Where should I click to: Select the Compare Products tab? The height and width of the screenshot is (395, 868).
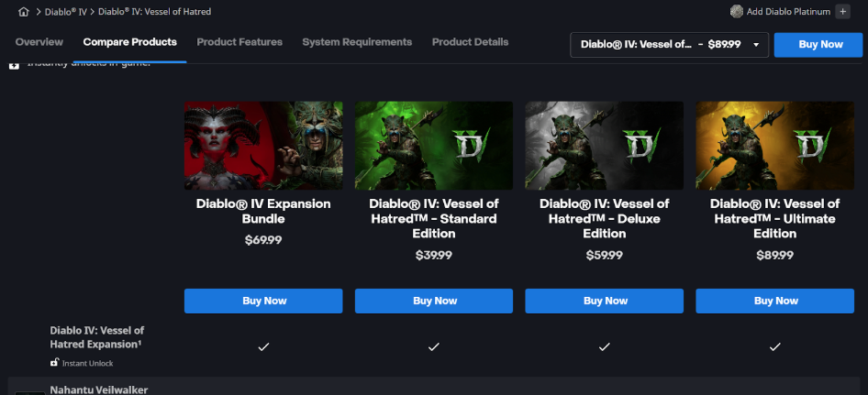click(130, 42)
